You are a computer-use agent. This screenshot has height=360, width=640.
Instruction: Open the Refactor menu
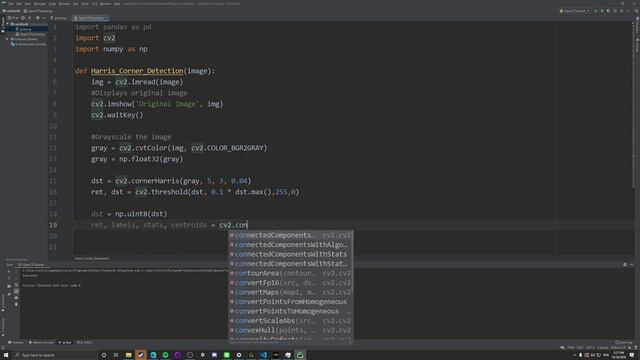tap(64, 4)
